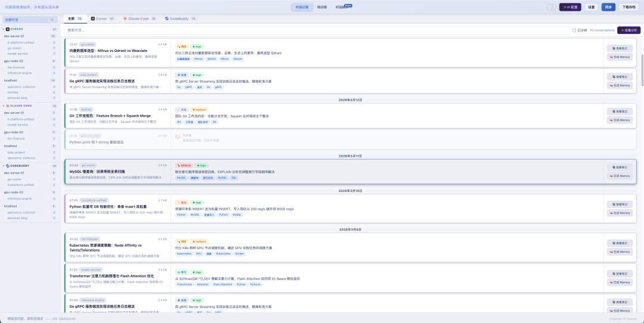Click the dotfiles chip on the Git row
Screen dimensions: 644x323
(86, 110)
